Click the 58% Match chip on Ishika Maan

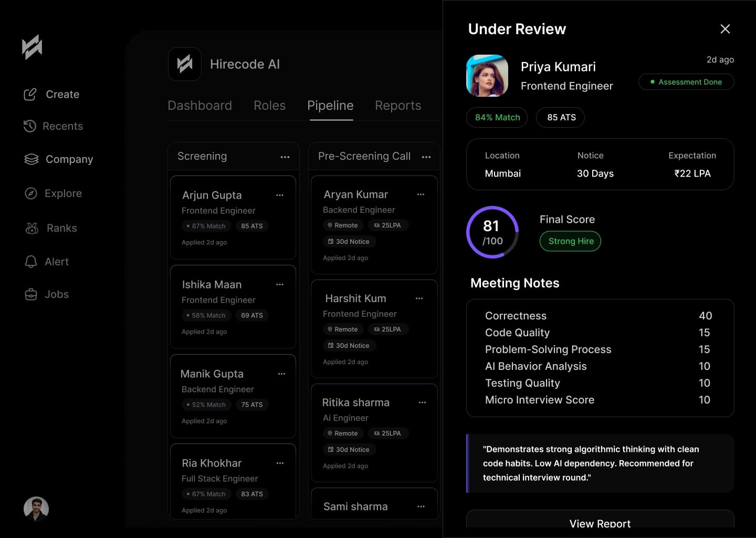click(x=206, y=315)
